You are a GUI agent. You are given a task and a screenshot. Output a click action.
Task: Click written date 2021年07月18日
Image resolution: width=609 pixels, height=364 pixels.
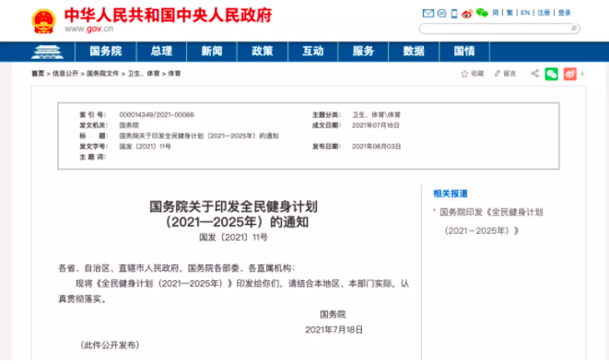[x=376, y=125]
